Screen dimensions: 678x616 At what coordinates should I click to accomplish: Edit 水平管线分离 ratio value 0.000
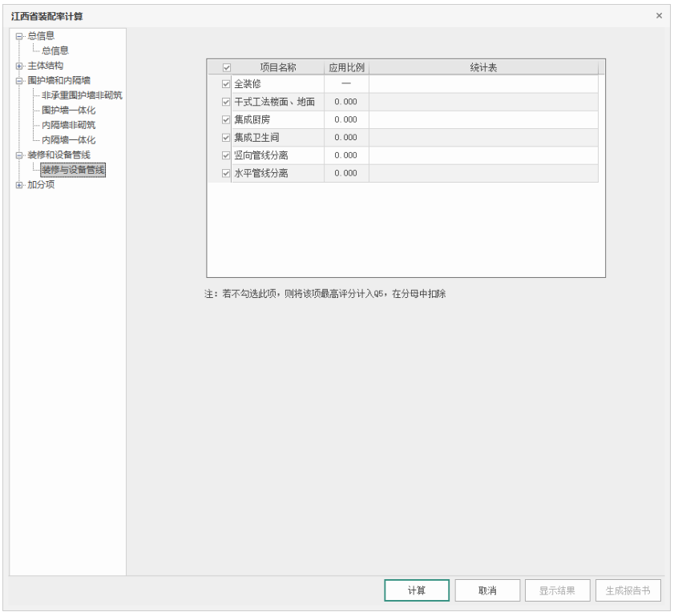(x=346, y=173)
